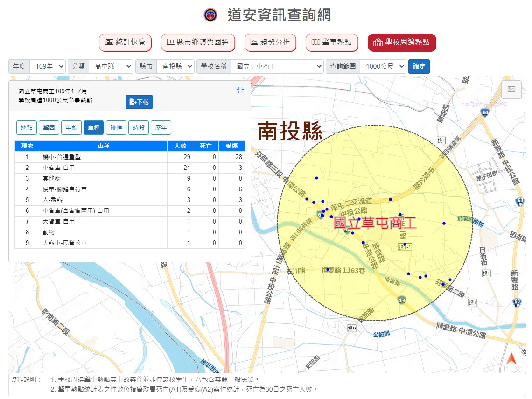Click the site logo emblem in header
The width and height of the screenshot is (532, 399).
pyautogui.click(x=210, y=15)
